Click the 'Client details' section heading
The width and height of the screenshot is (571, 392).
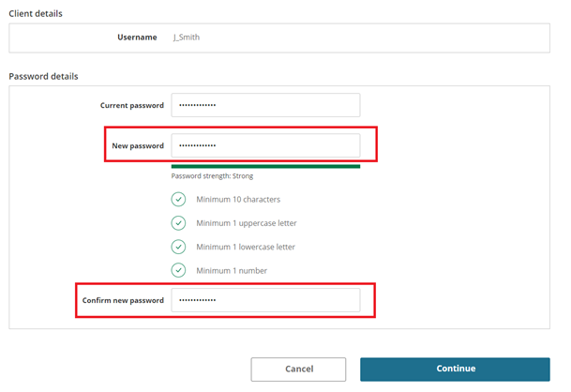click(36, 13)
